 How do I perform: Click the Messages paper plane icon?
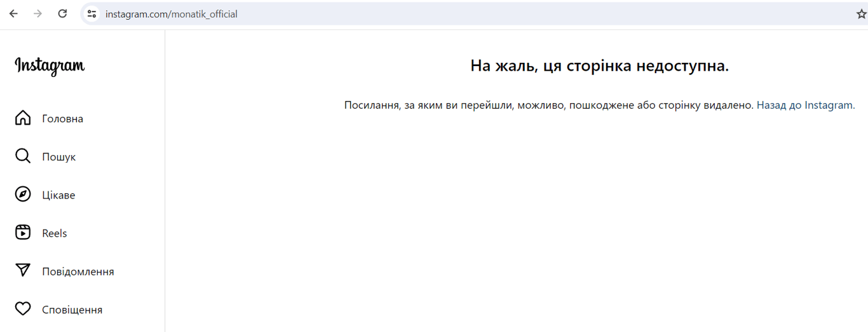pos(23,271)
